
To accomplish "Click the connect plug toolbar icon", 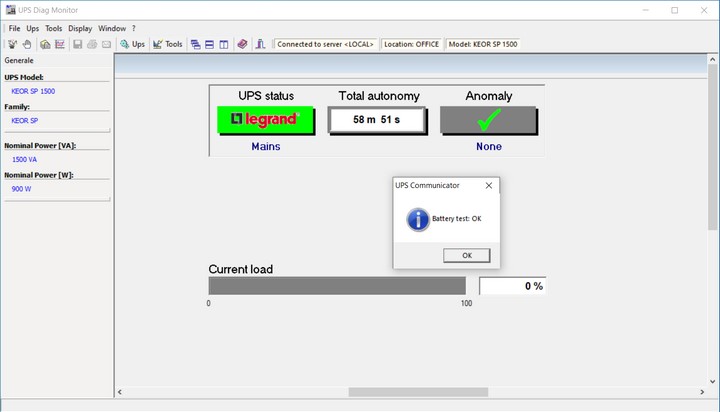I will pyautogui.click(x=12, y=44).
